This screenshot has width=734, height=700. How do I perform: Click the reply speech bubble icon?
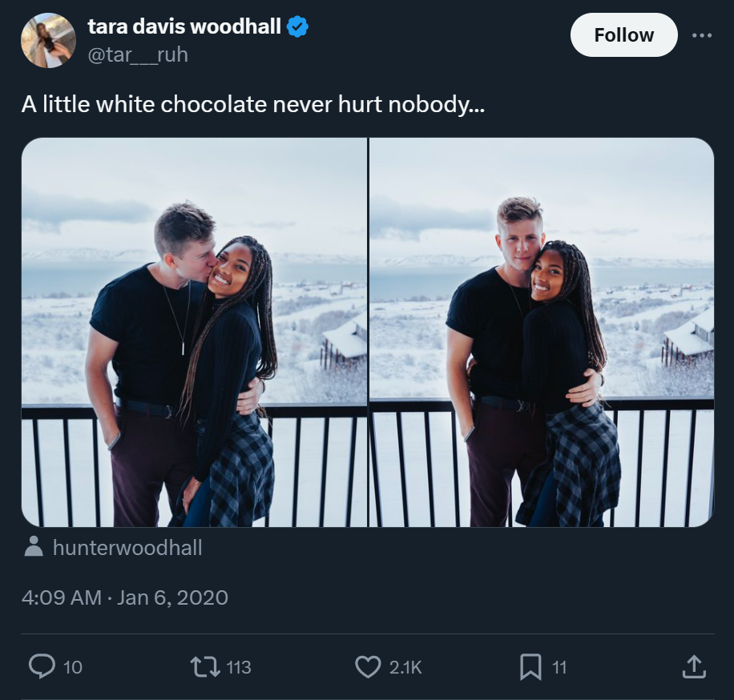[x=42, y=666]
